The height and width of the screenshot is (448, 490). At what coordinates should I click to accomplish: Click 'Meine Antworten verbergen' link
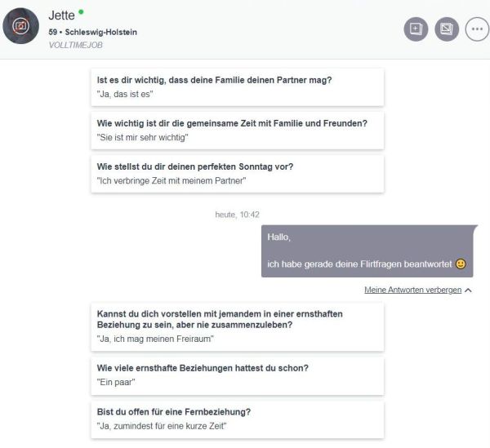[412, 290]
